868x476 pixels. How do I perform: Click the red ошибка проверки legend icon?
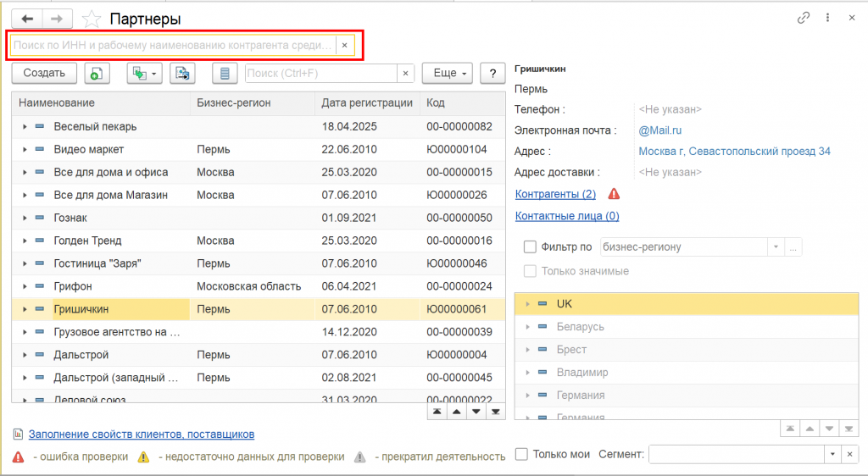19,457
